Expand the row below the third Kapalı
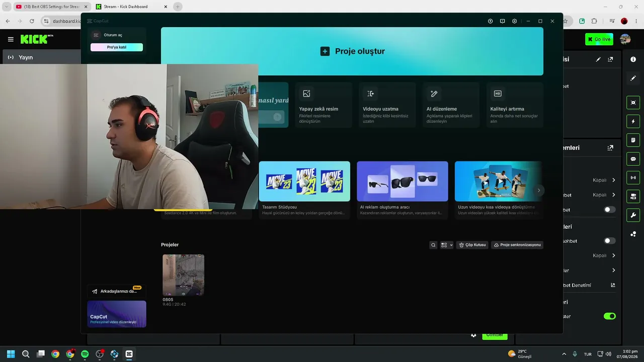644x362 pixels. coord(614,270)
